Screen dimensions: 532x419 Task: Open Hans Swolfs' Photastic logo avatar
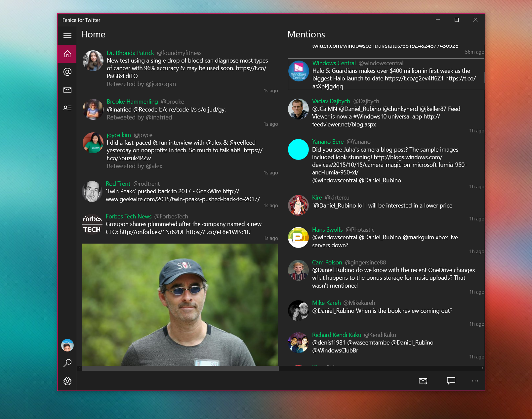tap(298, 237)
